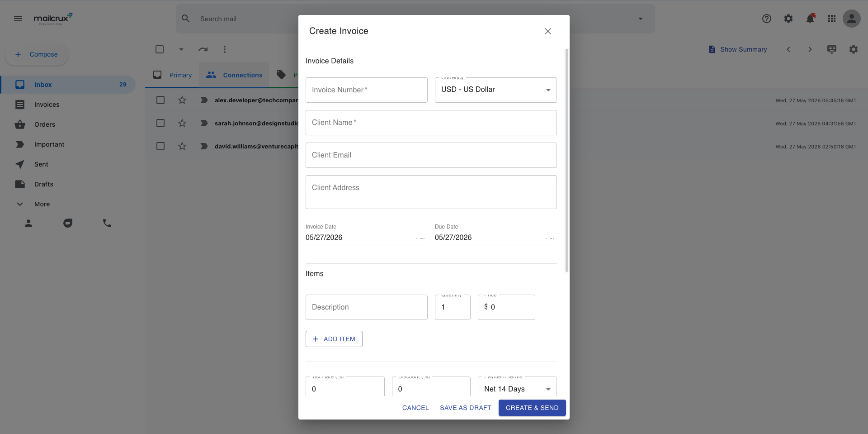Focus the Quantity field
The image size is (868, 434).
[x=453, y=307]
